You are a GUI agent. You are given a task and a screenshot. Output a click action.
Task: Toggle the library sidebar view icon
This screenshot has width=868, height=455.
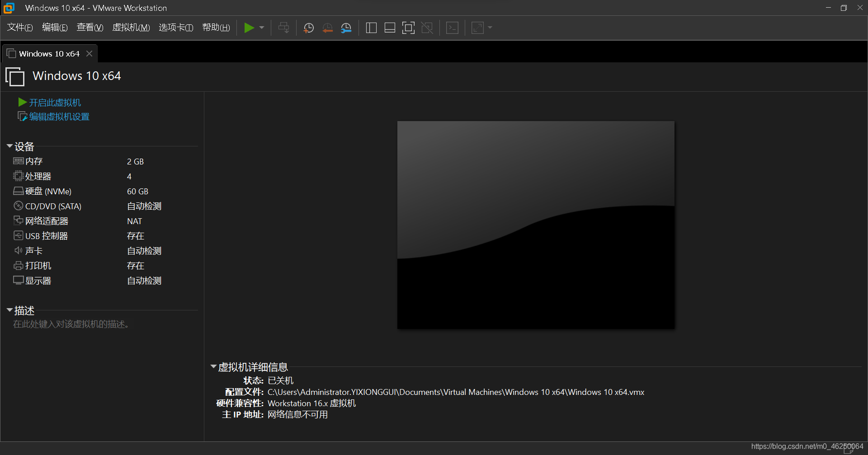pyautogui.click(x=371, y=28)
